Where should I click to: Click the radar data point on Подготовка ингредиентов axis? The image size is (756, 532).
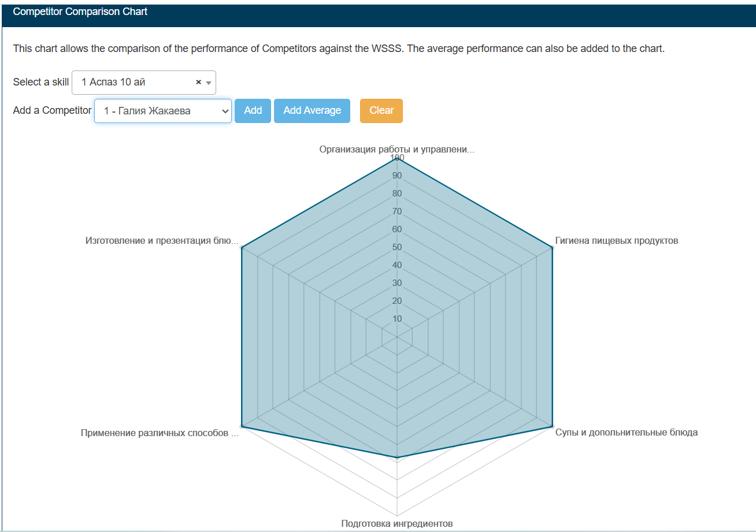point(397,457)
